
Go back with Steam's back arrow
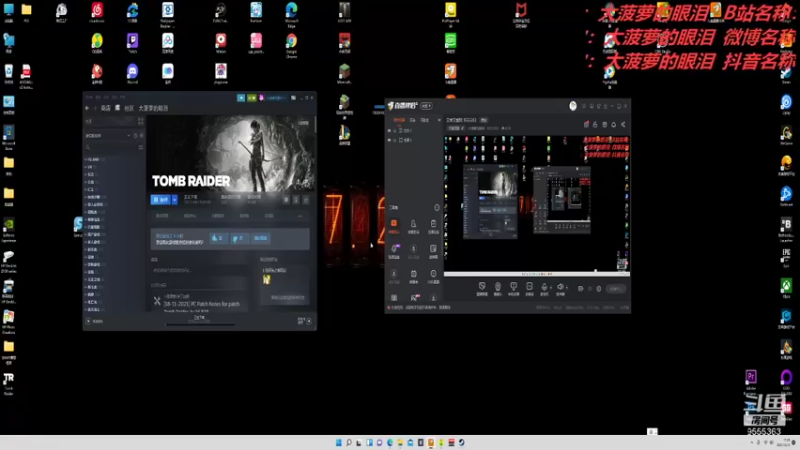pos(87,108)
